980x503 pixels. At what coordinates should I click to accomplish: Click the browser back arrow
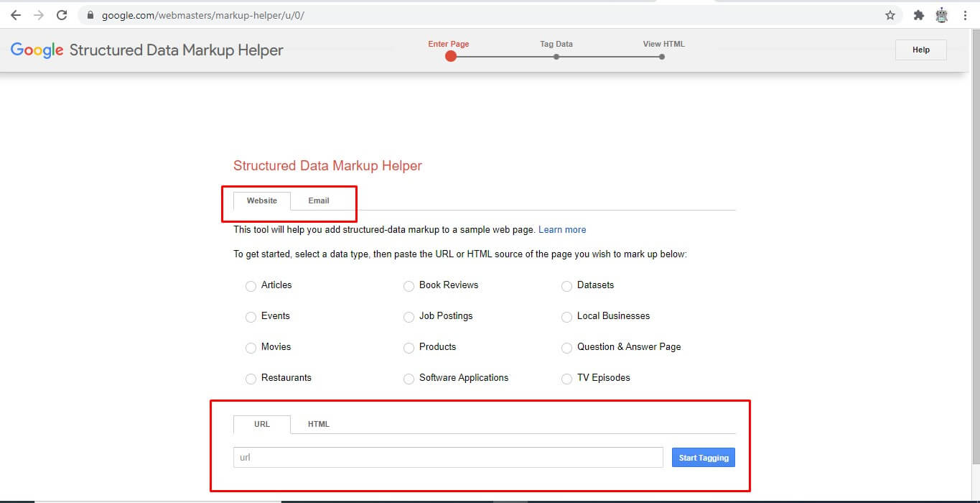tap(16, 14)
